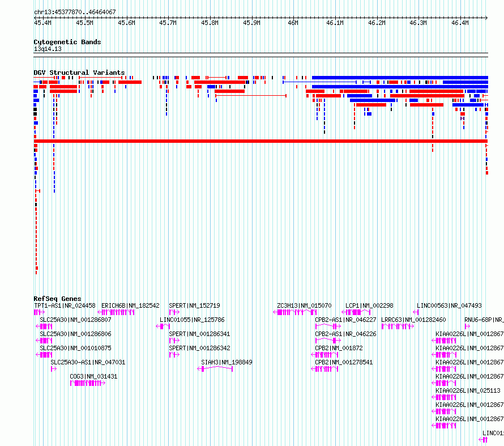Screen dimensions: 504x446
Task: Select the SIAH3 gene model glyph
Action: (215, 368)
